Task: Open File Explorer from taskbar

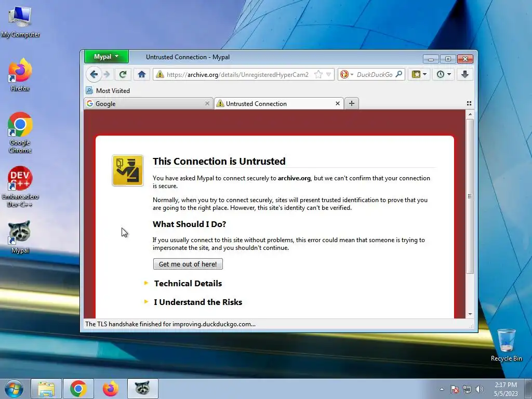Action: point(46,389)
